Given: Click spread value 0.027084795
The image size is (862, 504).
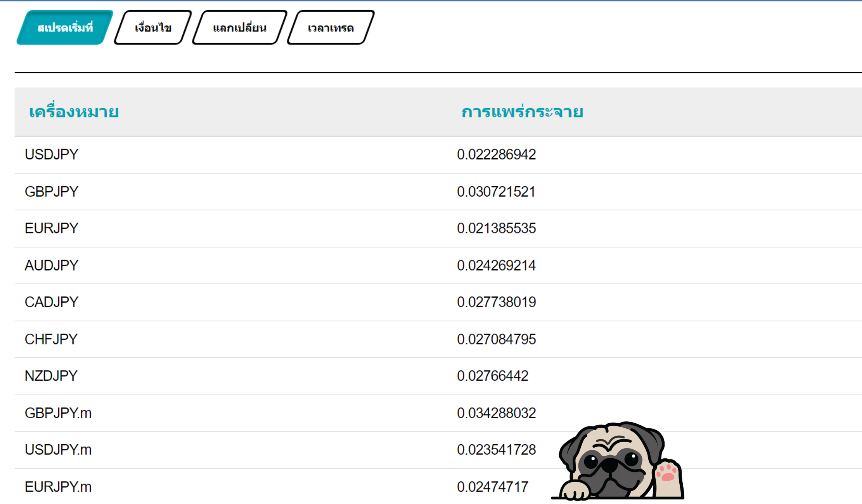Looking at the screenshot, I should [x=497, y=339].
